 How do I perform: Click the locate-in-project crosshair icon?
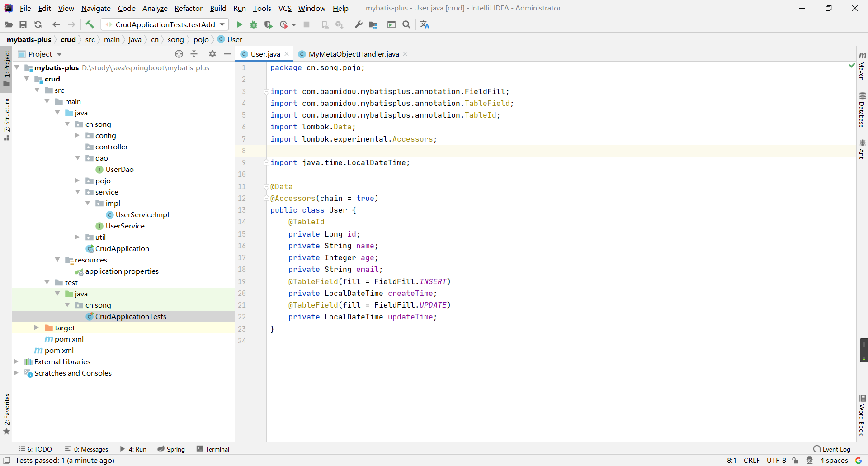point(179,54)
